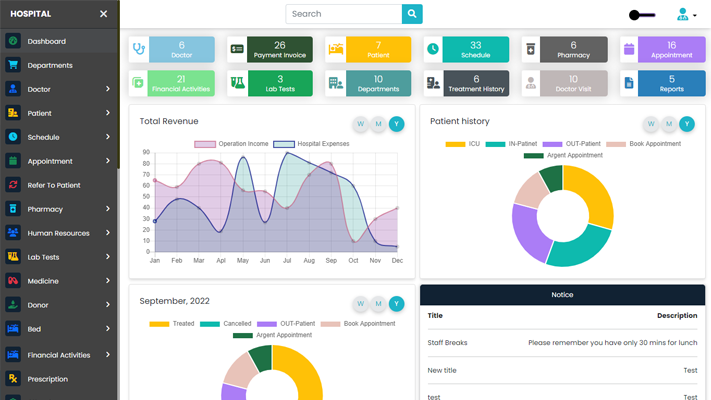Click the Patient icon in sidebar
711x400 pixels.
[x=13, y=113]
